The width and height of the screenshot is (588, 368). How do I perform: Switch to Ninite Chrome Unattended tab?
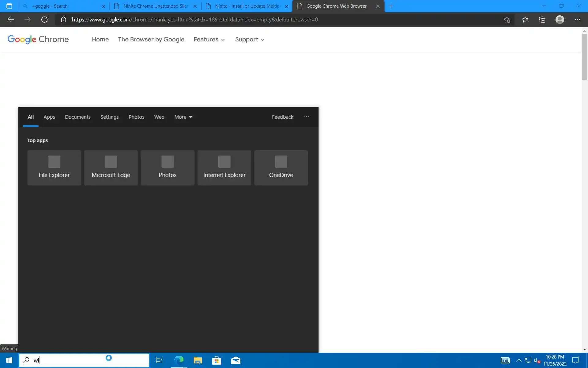tap(156, 6)
